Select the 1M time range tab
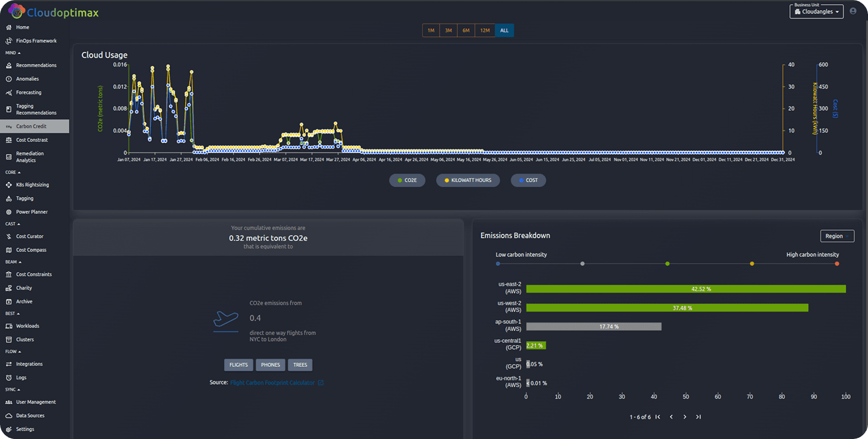This screenshot has height=439, width=868. pos(431,31)
